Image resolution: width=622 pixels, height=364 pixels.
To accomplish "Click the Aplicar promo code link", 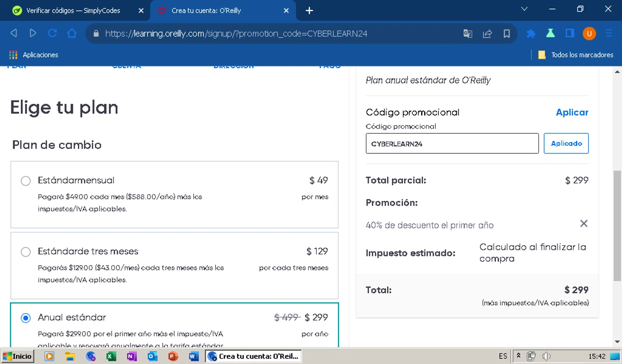I will 572,112.
